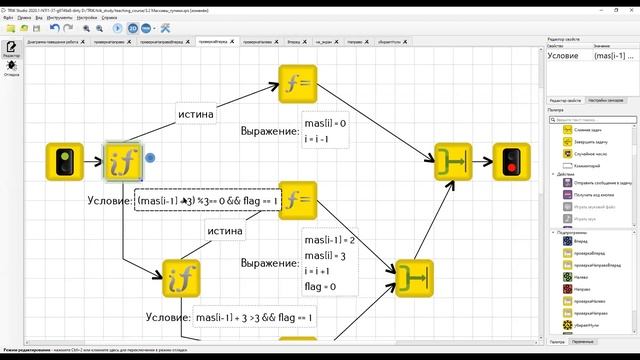Open the Настройки menu

[x=87, y=18]
